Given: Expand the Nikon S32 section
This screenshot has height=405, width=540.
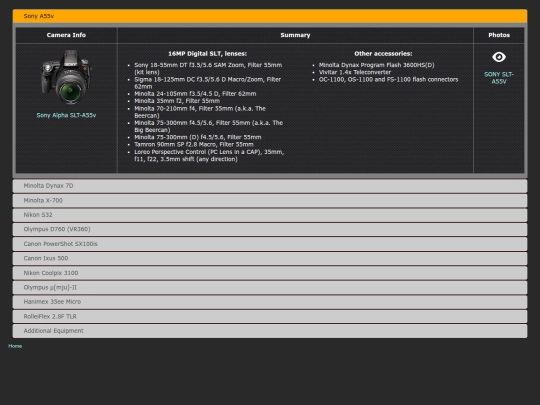Looking at the screenshot, I should click(270, 215).
